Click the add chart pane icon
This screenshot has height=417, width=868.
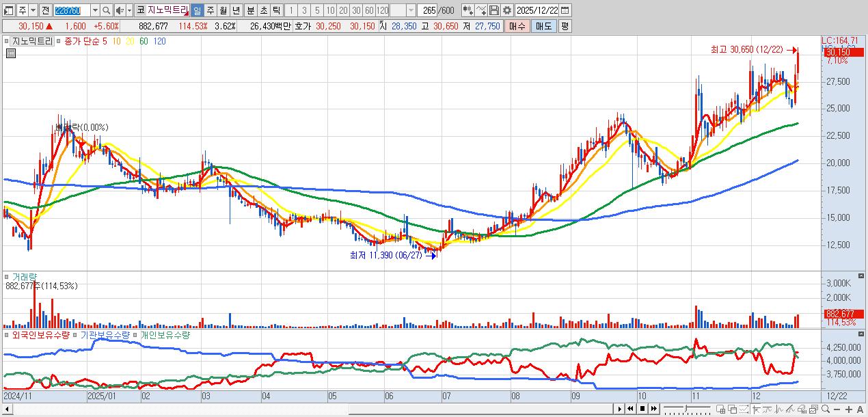[x=720, y=409]
